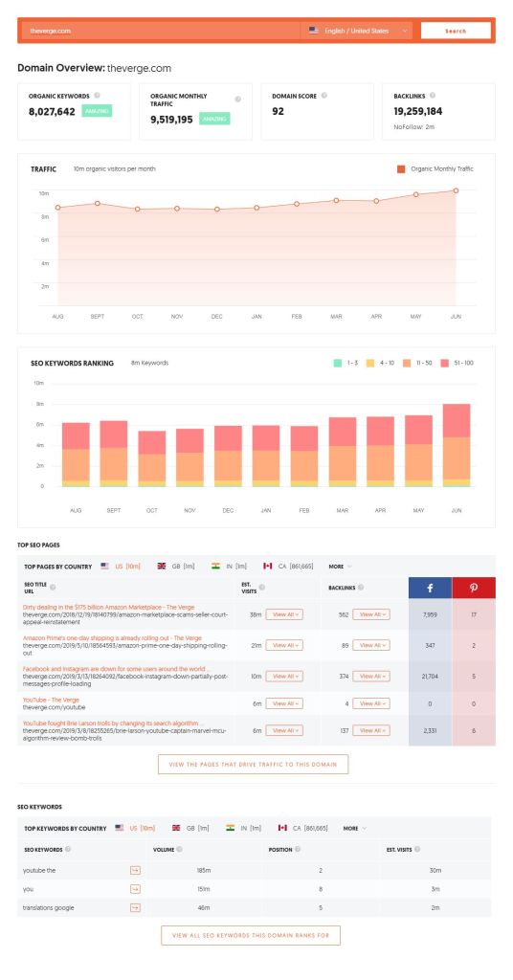
Task: Open the English / United States language dropdown
Action: tap(357, 31)
